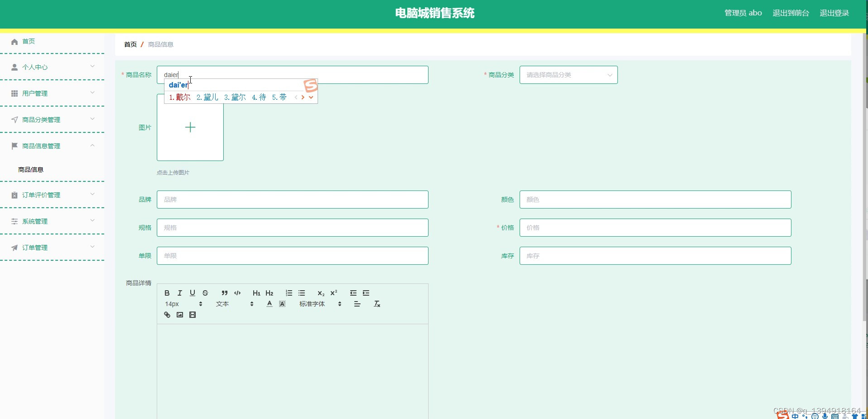
Task: Open the 标准字体 font family dropdown
Action: click(320, 304)
